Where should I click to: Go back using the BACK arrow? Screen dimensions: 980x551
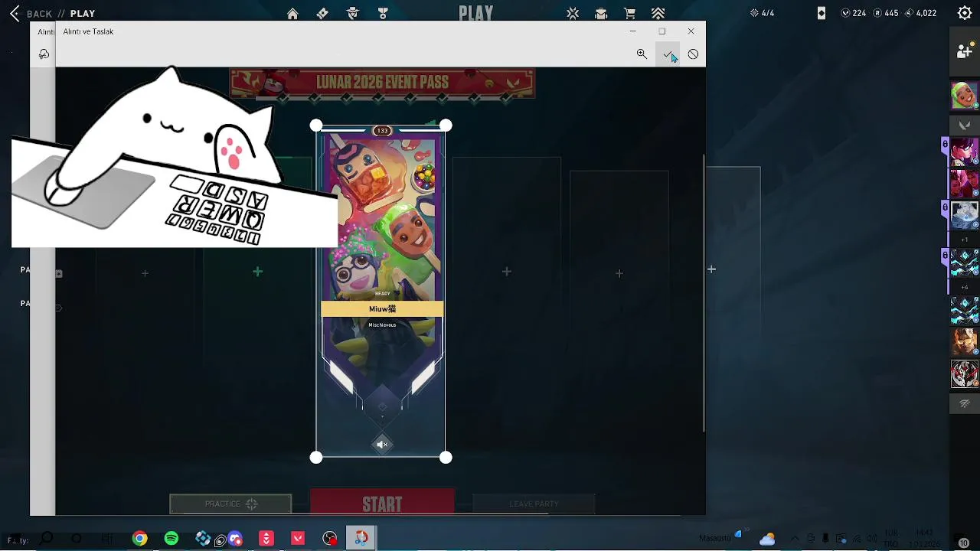pos(15,14)
